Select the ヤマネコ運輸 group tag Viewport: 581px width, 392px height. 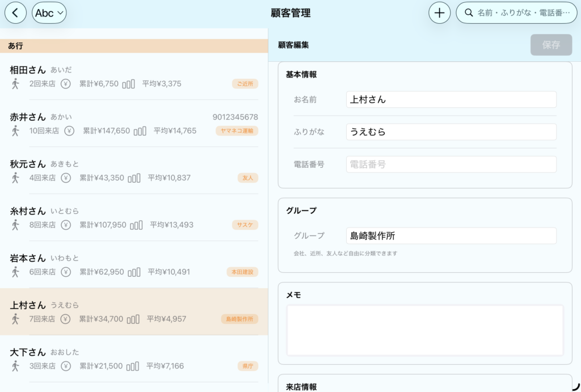click(237, 131)
